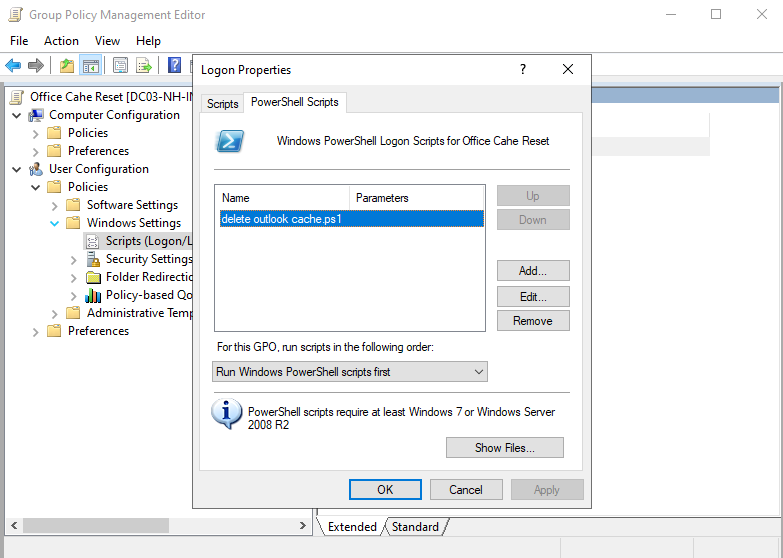The image size is (783, 558).
Task: Click the Cancel button
Action: tap(466, 490)
